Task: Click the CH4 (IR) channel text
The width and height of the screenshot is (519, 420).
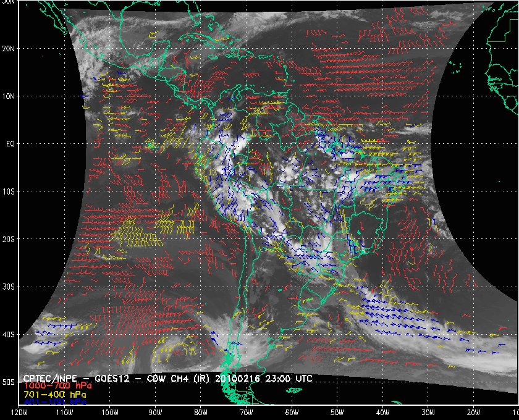Action: (x=191, y=378)
